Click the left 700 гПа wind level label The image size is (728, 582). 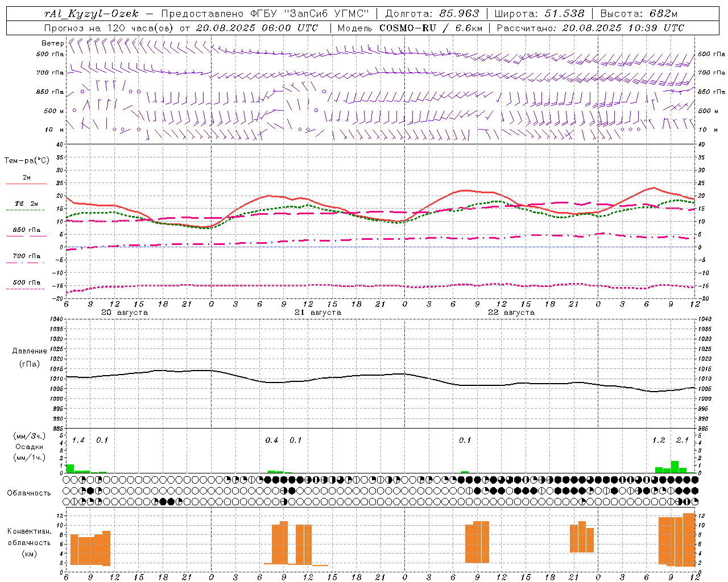coord(50,73)
